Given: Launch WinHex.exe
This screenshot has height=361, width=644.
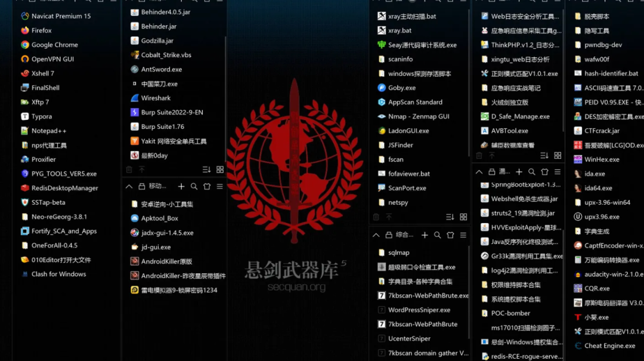Looking at the screenshot, I should click(x=596, y=159).
